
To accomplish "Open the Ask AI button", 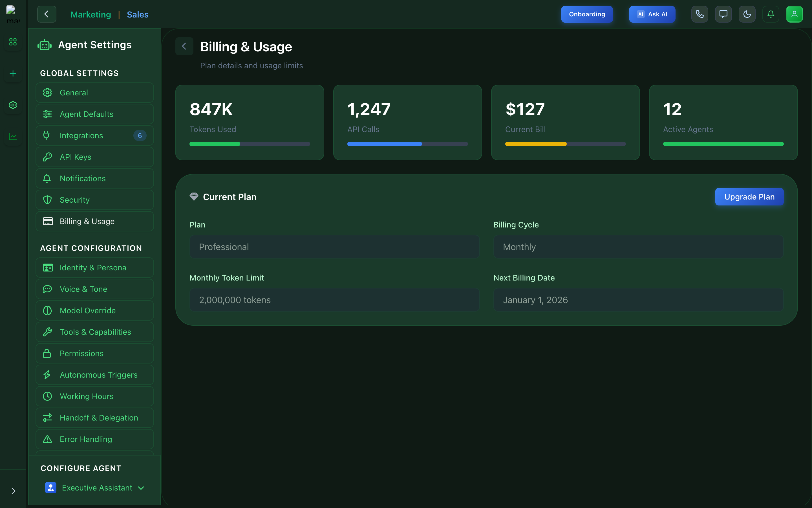I will (x=652, y=14).
